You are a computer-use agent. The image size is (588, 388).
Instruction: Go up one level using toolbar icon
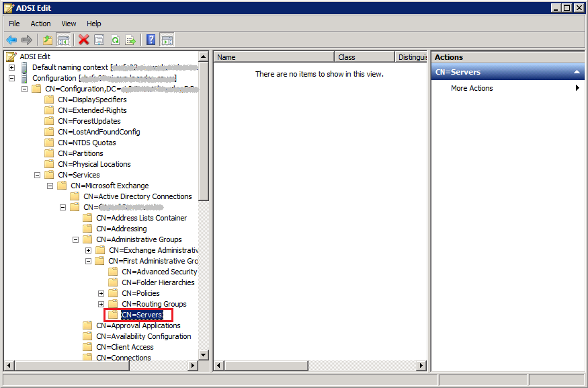tap(48, 40)
